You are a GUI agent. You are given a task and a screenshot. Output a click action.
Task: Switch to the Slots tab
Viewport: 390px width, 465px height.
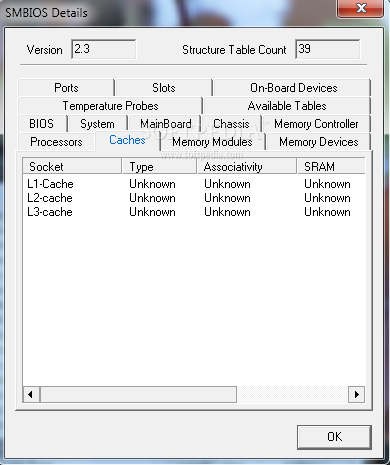(164, 88)
